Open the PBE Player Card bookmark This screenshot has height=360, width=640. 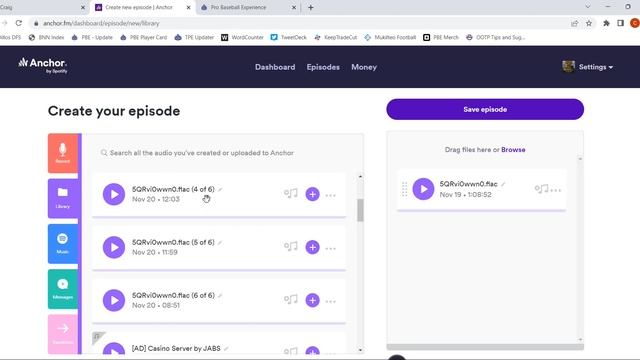[143, 37]
